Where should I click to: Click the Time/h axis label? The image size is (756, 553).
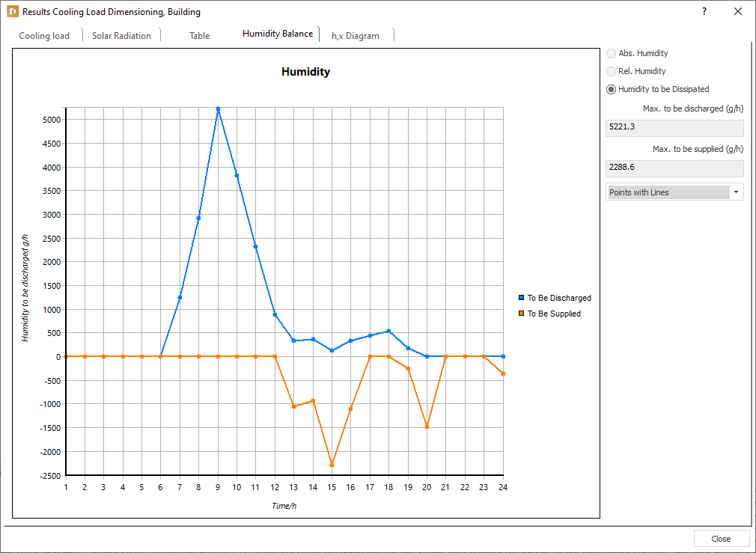click(x=284, y=506)
